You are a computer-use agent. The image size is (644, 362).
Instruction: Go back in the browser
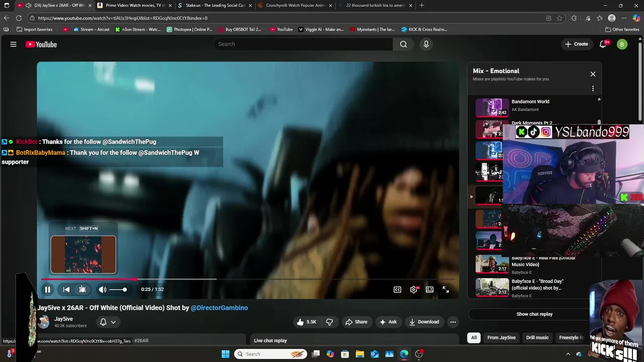[7, 18]
